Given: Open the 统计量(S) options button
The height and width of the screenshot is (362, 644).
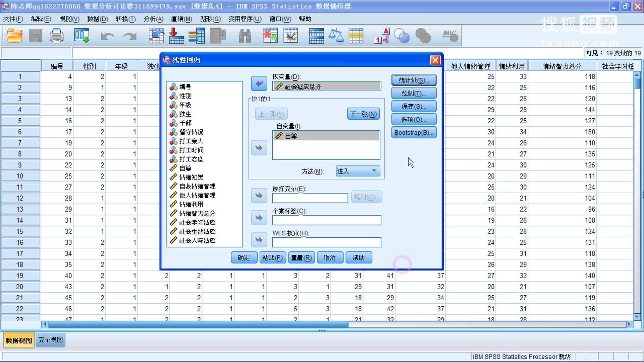Looking at the screenshot, I should [x=414, y=80].
